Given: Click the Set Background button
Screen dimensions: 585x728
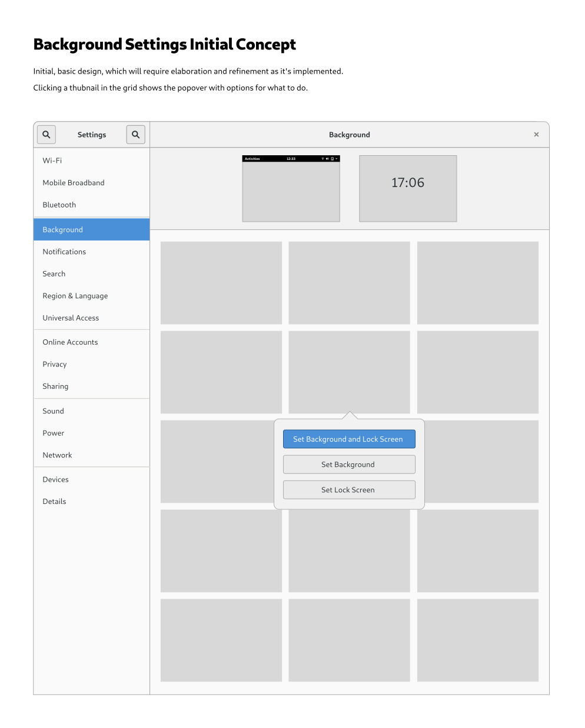Looking at the screenshot, I should tap(349, 465).
